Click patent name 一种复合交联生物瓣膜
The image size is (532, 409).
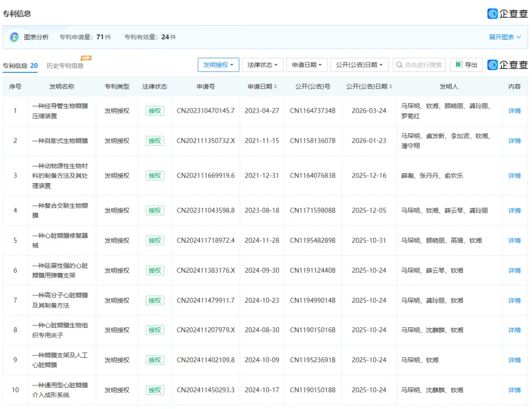60,211
